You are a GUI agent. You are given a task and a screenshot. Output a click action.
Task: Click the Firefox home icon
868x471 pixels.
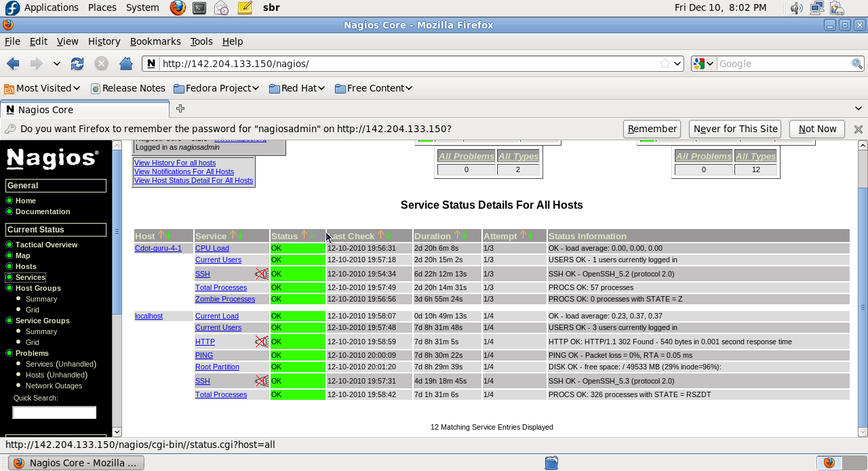[125, 64]
